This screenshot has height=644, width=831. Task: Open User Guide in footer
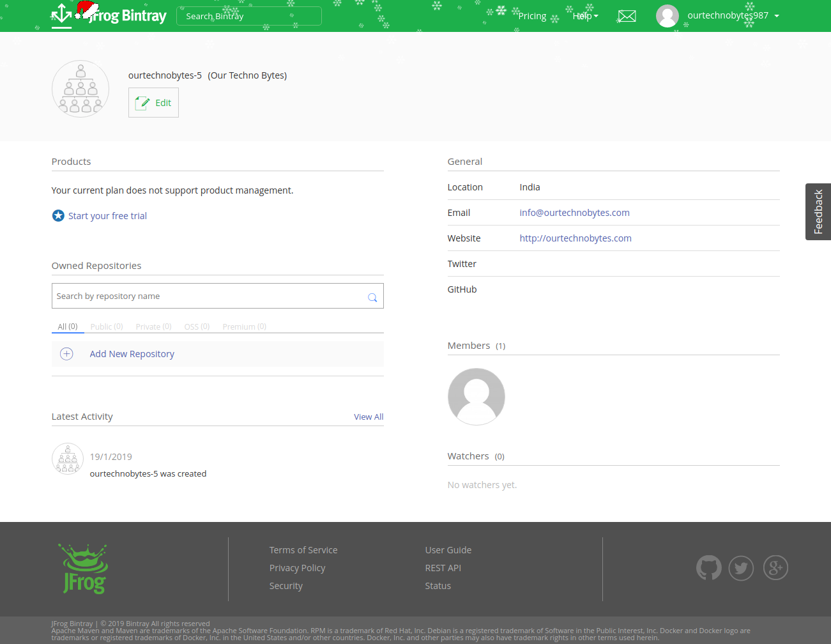click(x=448, y=550)
